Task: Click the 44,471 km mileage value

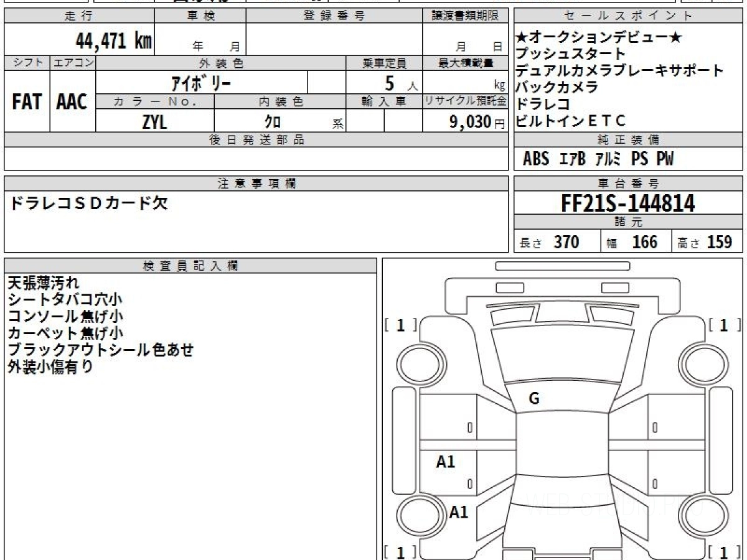Action: click(x=114, y=41)
